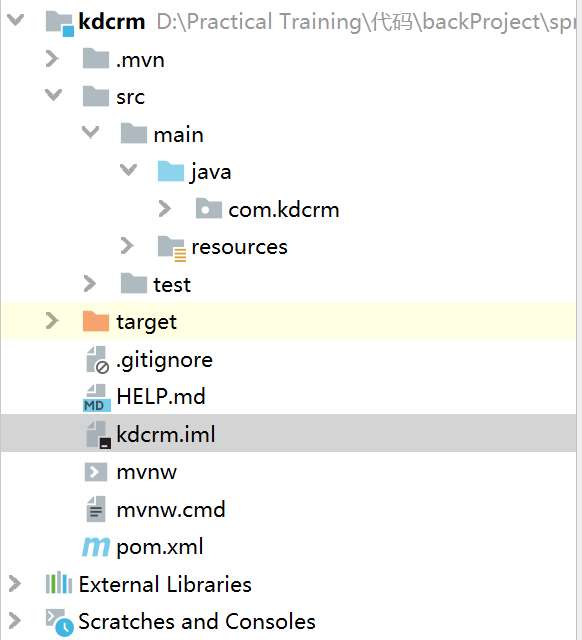
Task: Click the External Libraries bars icon
Action: (x=59, y=583)
